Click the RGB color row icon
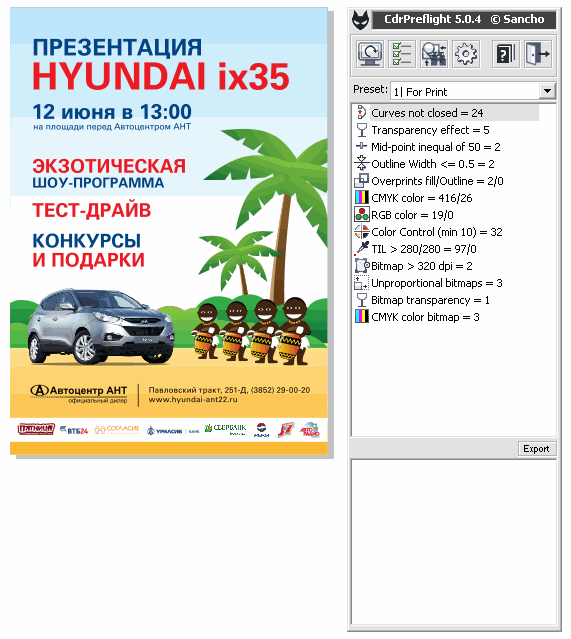The width and height of the screenshot is (571, 639). tap(361, 214)
